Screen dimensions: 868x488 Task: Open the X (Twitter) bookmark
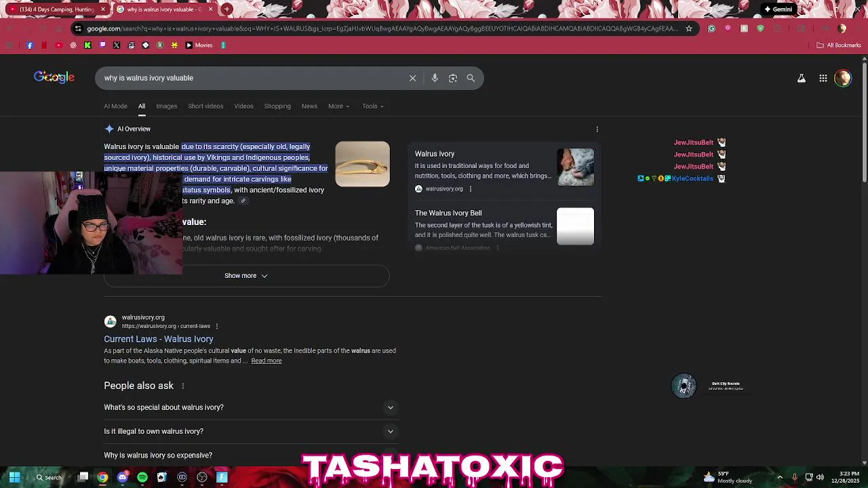117,45
